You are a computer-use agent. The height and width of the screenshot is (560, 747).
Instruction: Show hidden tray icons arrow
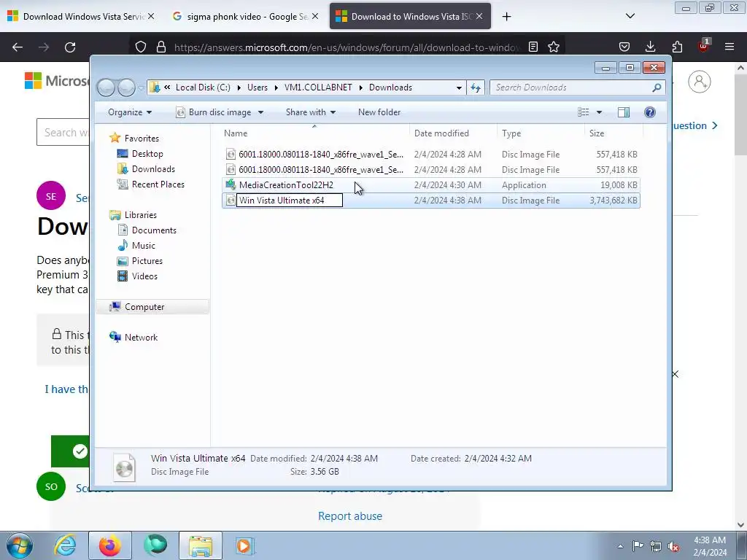point(620,546)
